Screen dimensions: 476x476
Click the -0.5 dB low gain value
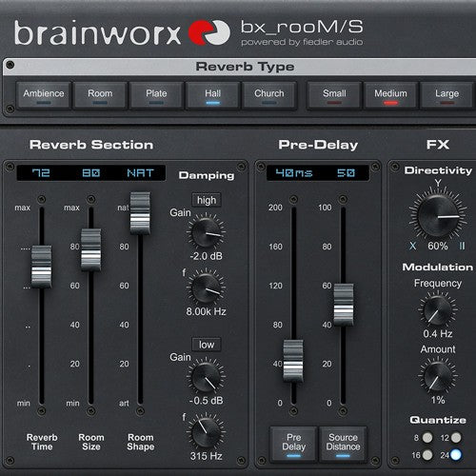click(206, 401)
